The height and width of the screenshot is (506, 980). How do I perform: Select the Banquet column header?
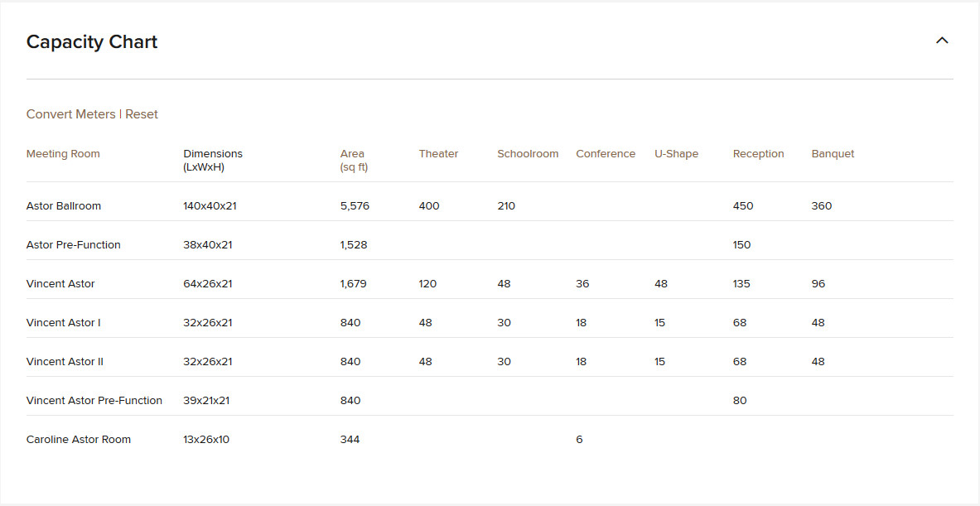(833, 154)
